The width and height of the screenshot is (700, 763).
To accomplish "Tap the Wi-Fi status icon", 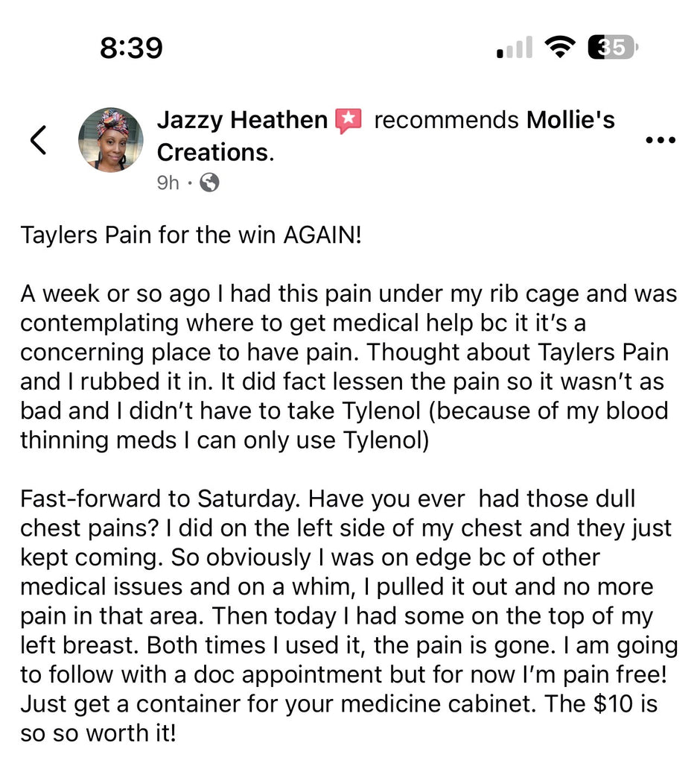I will 561,48.
